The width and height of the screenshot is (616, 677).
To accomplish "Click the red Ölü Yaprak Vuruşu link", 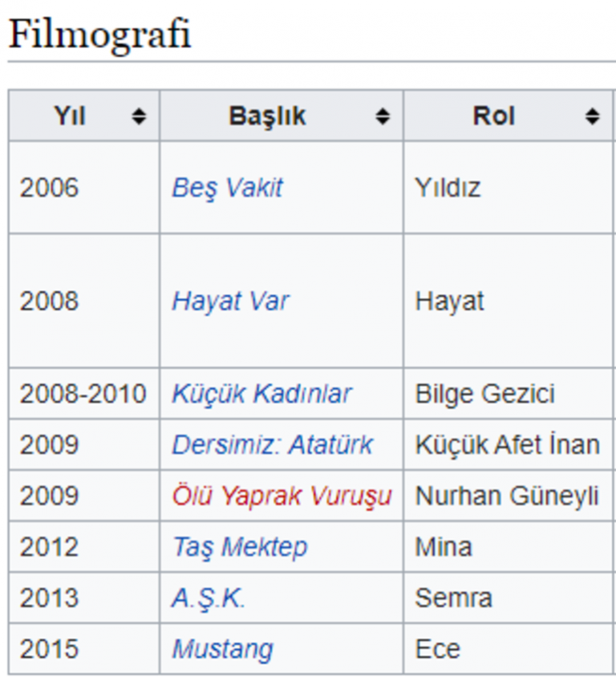I will point(282,496).
